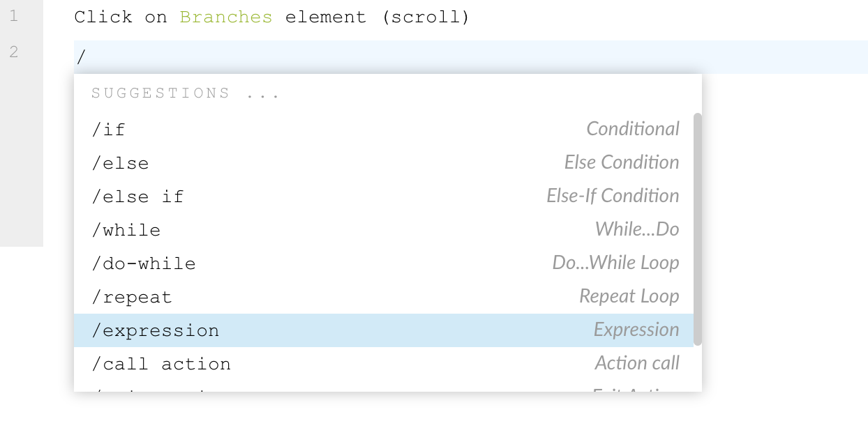Click the "Click on" text in step 1
The height and width of the screenshot is (421, 868).
tap(121, 17)
